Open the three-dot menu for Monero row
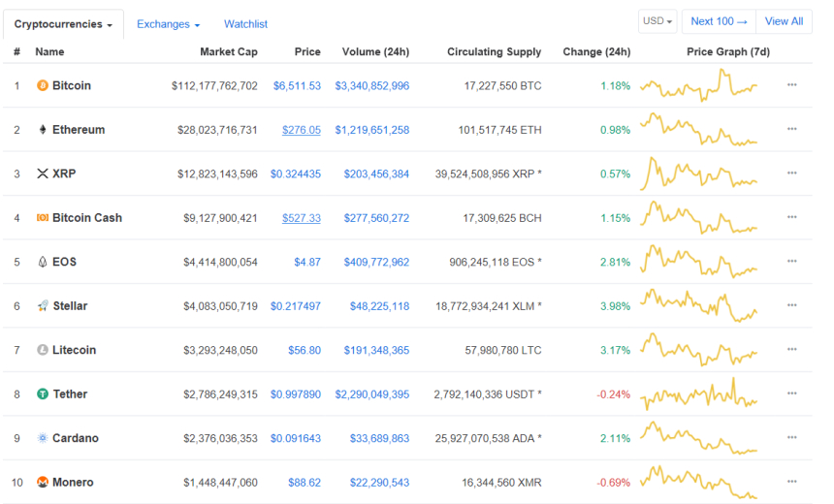The width and height of the screenshot is (834, 504). [x=792, y=482]
